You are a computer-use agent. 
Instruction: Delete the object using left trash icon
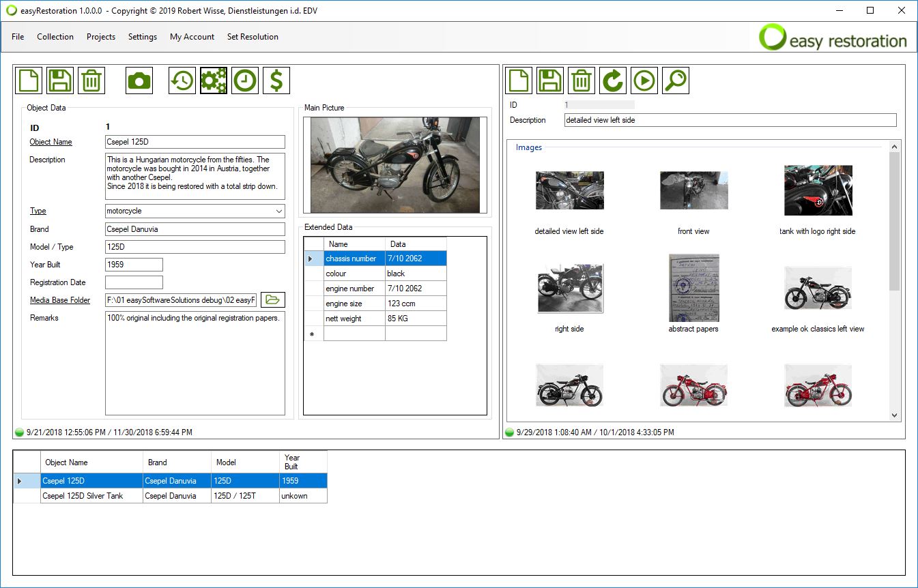click(91, 80)
